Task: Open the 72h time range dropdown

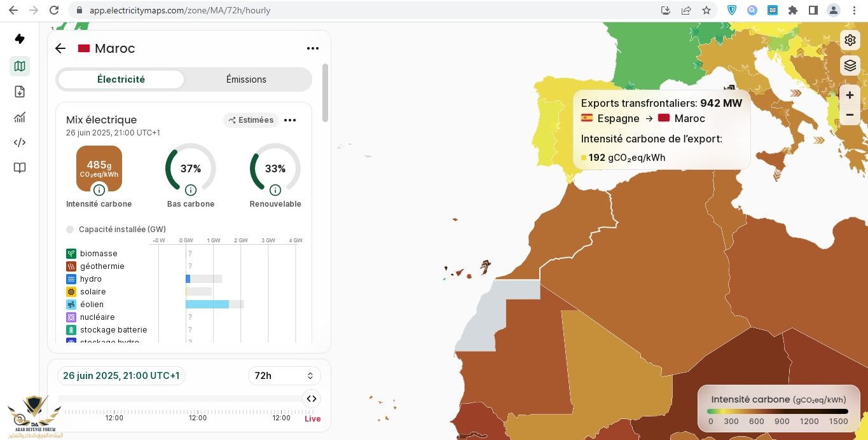Action: click(x=284, y=376)
